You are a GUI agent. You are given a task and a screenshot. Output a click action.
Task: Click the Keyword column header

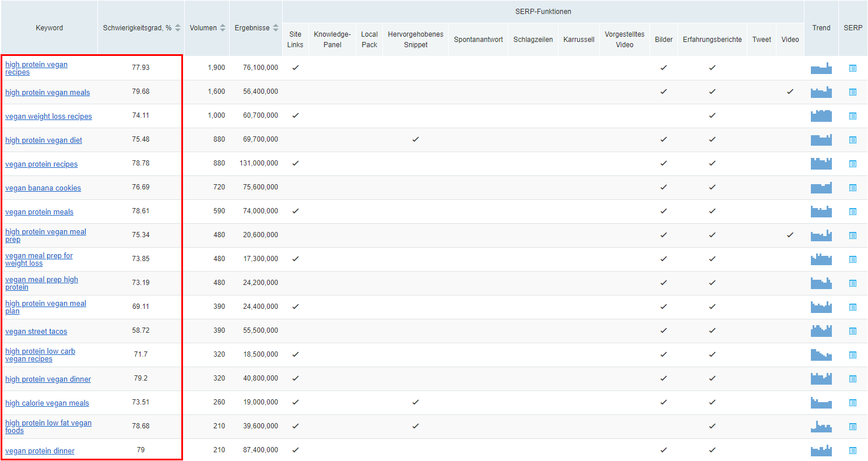[49, 27]
